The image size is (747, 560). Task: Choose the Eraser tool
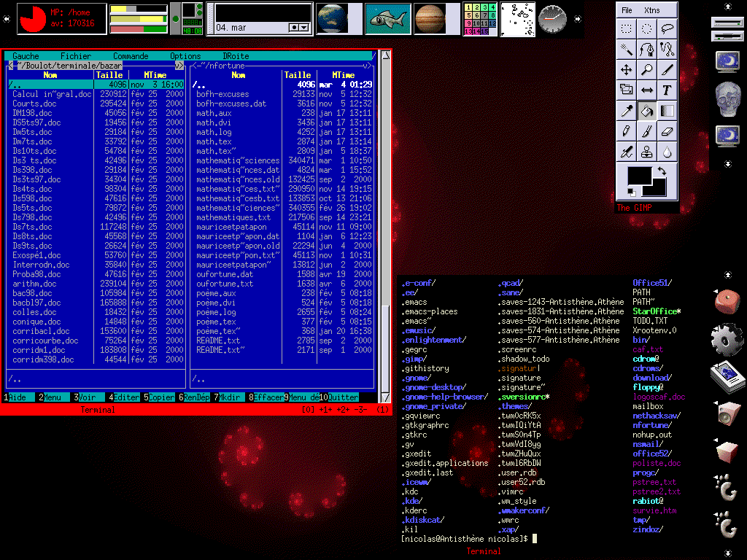(x=667, y=131)
